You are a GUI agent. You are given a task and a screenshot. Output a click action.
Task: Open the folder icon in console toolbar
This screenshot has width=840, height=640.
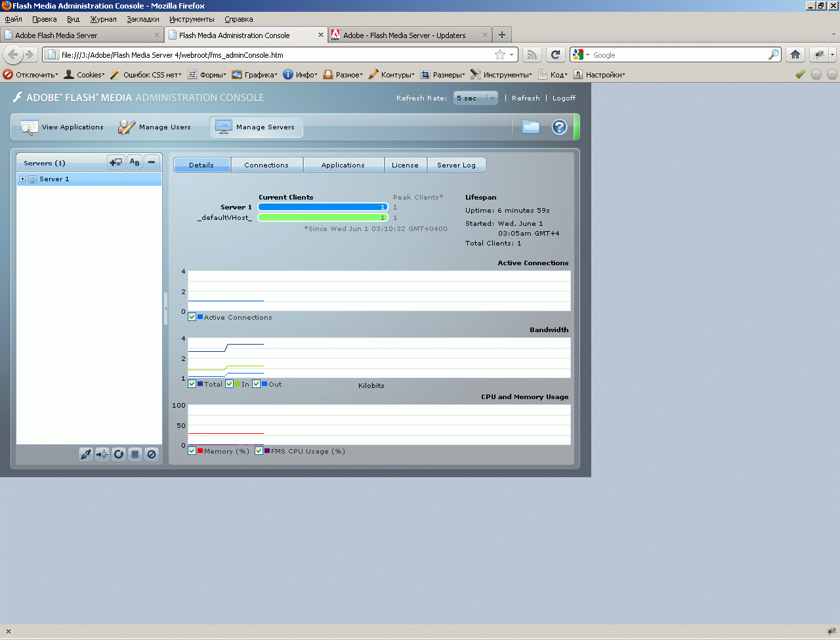(x=531, y=127)
